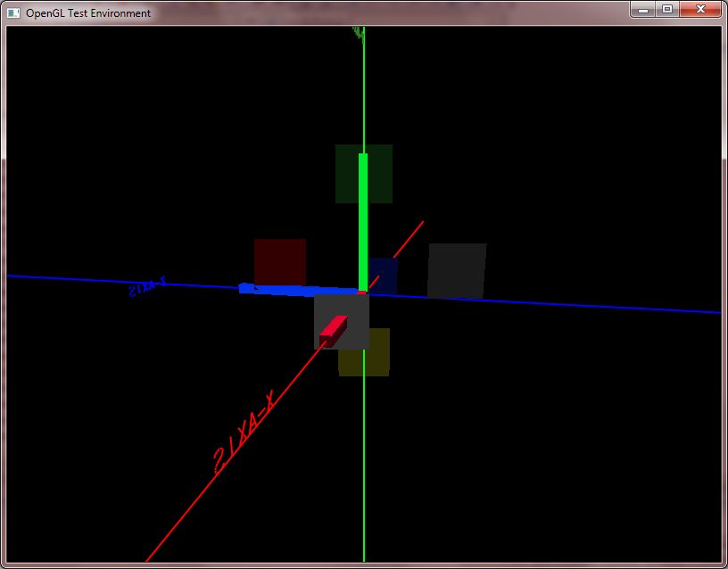Click the mirrored blue Z-AXIS text label

[147, 287]
